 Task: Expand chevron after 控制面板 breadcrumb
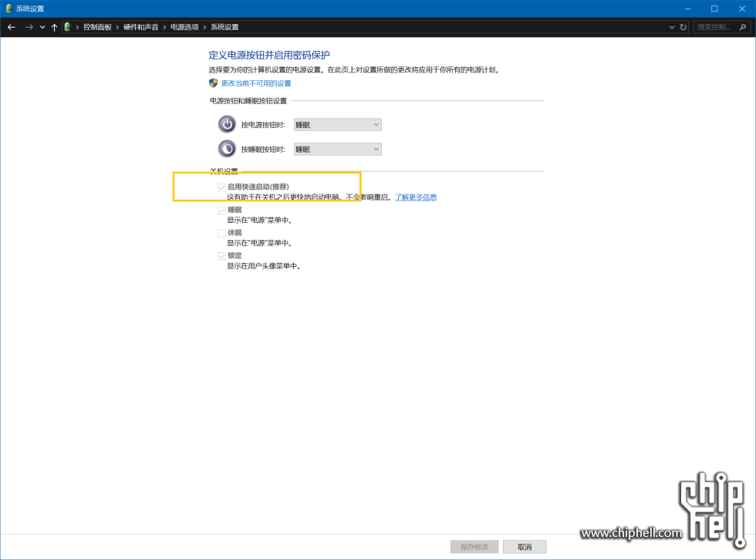[x=117, y=28]
